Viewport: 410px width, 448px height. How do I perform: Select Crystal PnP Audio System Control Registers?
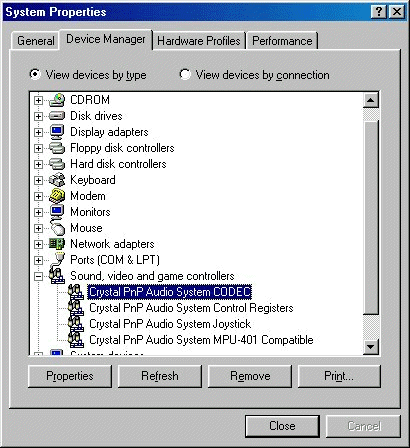pyautogui.click(x=191, y=308)
